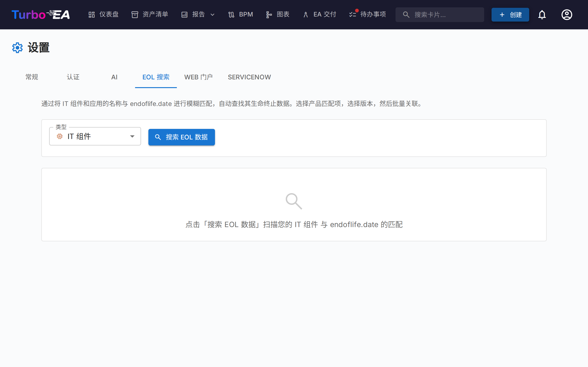Open the user account avatar icon
Viewport: 588px width, 367px height.
566,14
